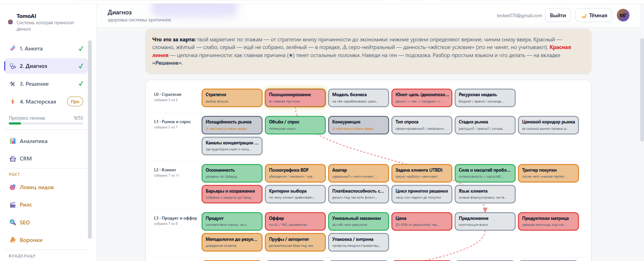The image size is (644, 261).
Task: Select the Триггер покупки card
Action: (548, 173)
